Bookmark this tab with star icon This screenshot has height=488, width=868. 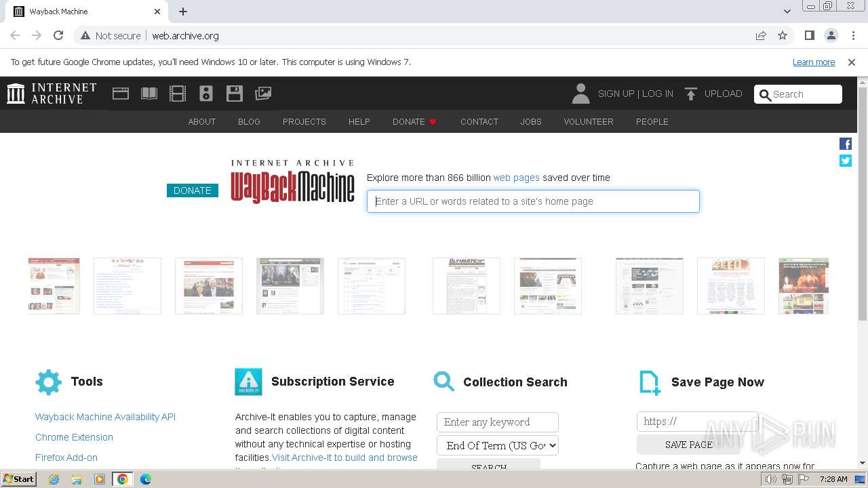(783, 36)
